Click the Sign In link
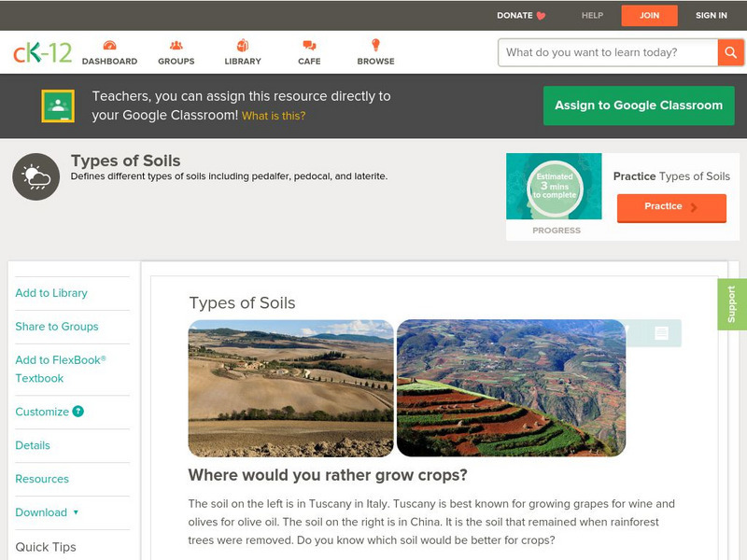Image resolution: width=747 pixels, height=560 pixels. (712, 16)
